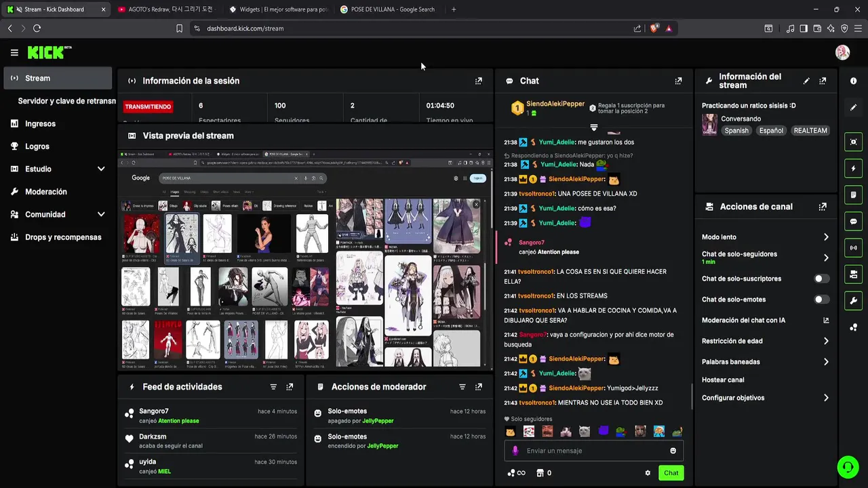Click the Spanish tag chip

736,131
